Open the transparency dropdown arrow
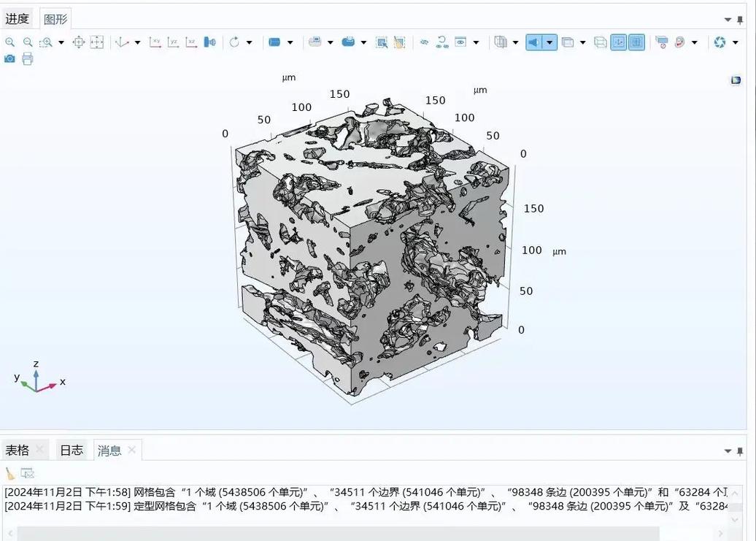The image size is (756, 541). pos(582,42)
